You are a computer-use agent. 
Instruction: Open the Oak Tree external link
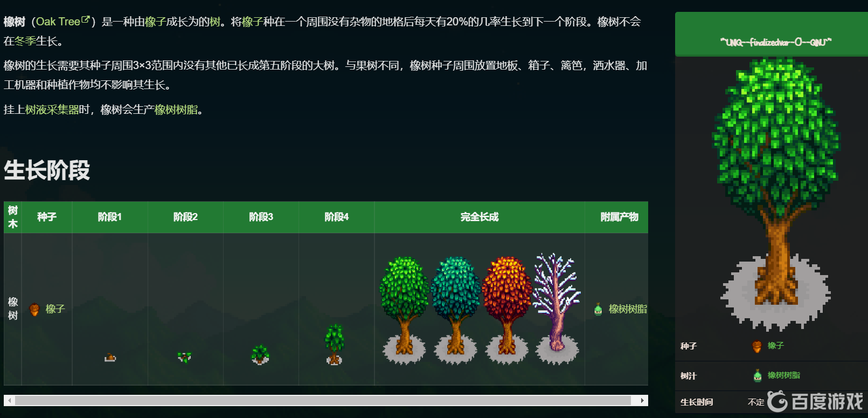click(63, 22)
